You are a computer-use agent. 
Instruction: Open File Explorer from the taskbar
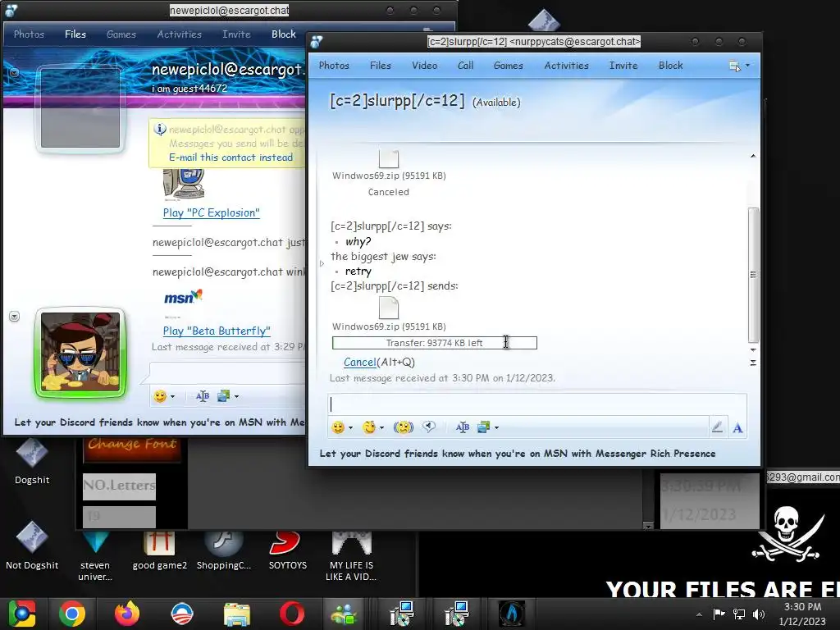click(237, 614)
